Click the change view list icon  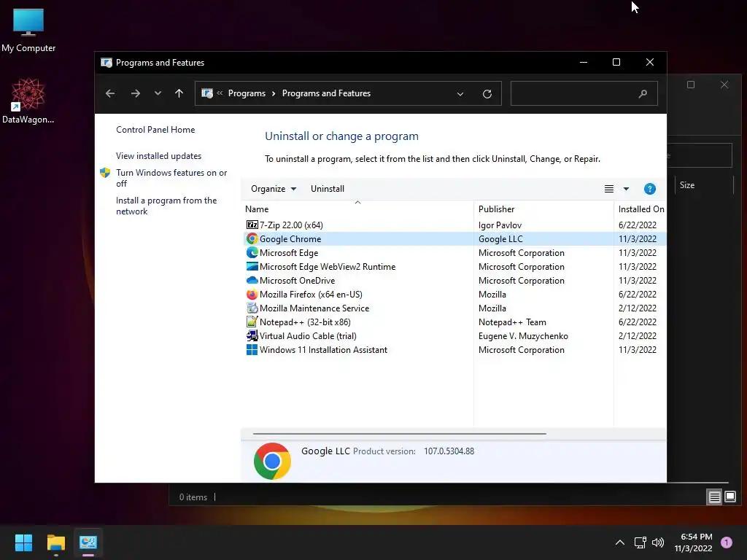coord(609,189)
